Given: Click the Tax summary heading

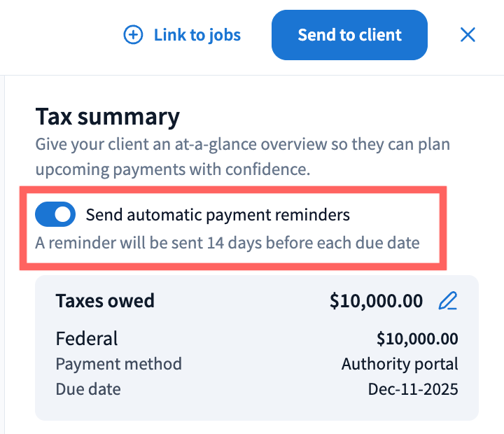Looking at the screenshot, I should coord(107,116).
